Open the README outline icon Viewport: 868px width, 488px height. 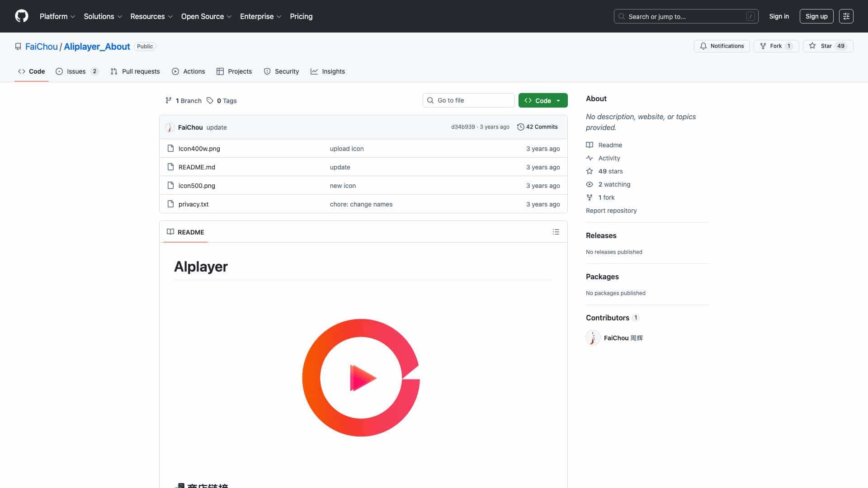coord(556,232)
